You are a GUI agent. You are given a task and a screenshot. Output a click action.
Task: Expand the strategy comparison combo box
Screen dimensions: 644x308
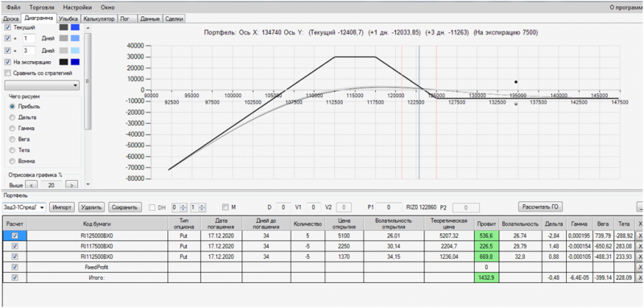42,85
